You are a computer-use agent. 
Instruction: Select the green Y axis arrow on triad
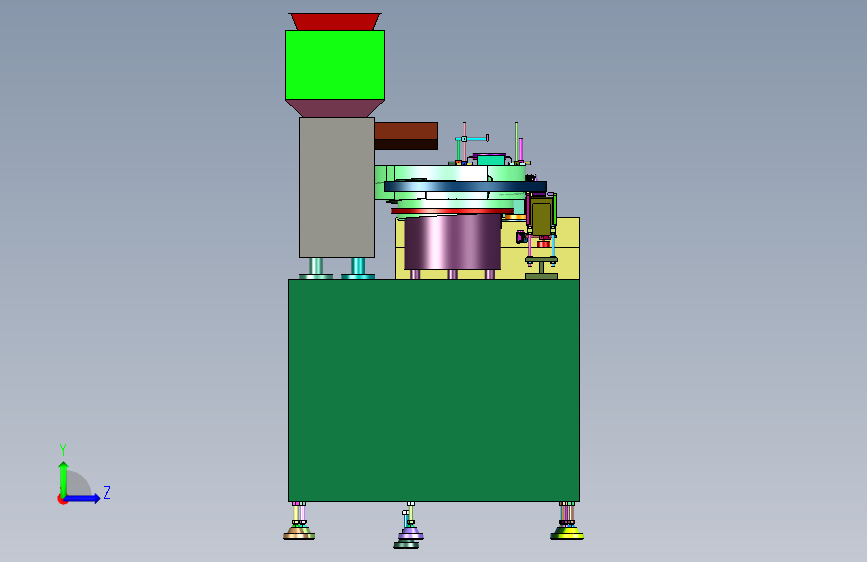click(x=64, y=479)
